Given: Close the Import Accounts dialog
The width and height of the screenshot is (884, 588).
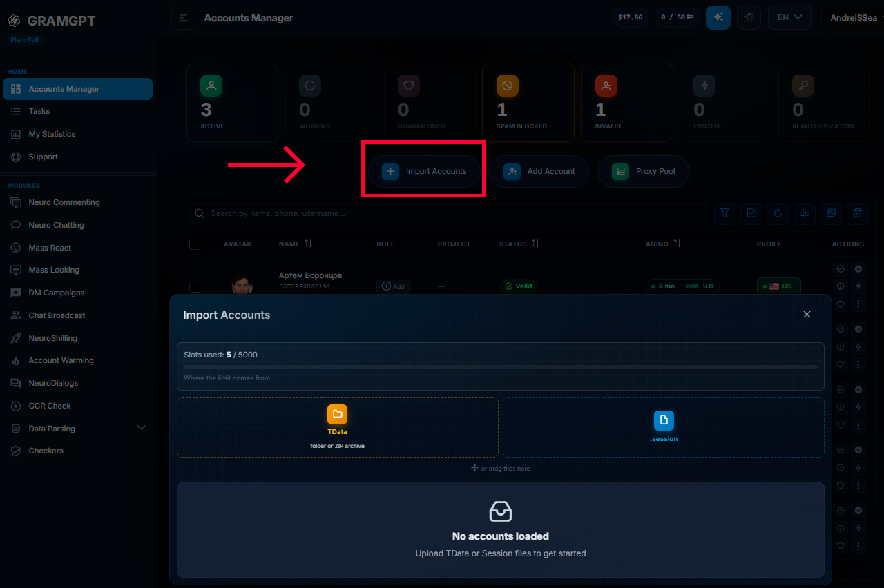Looking at the screenshot, I should coord(807,315).
